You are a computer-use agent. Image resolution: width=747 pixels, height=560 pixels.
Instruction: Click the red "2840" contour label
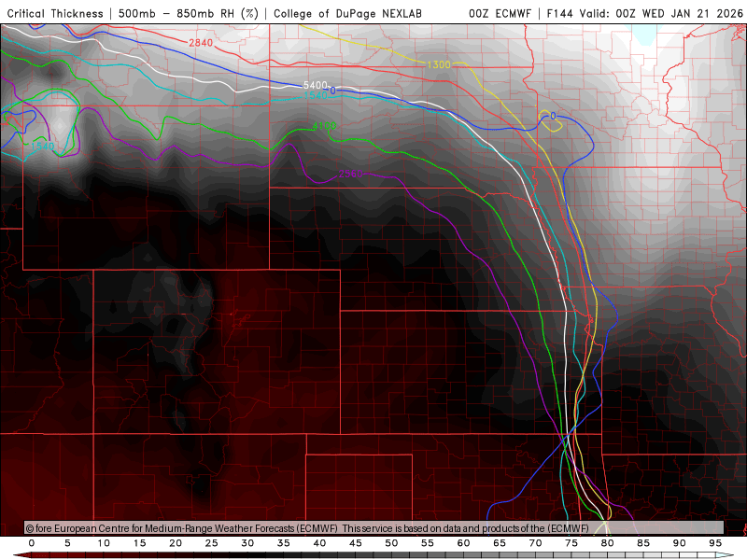(x=201, y=43)
